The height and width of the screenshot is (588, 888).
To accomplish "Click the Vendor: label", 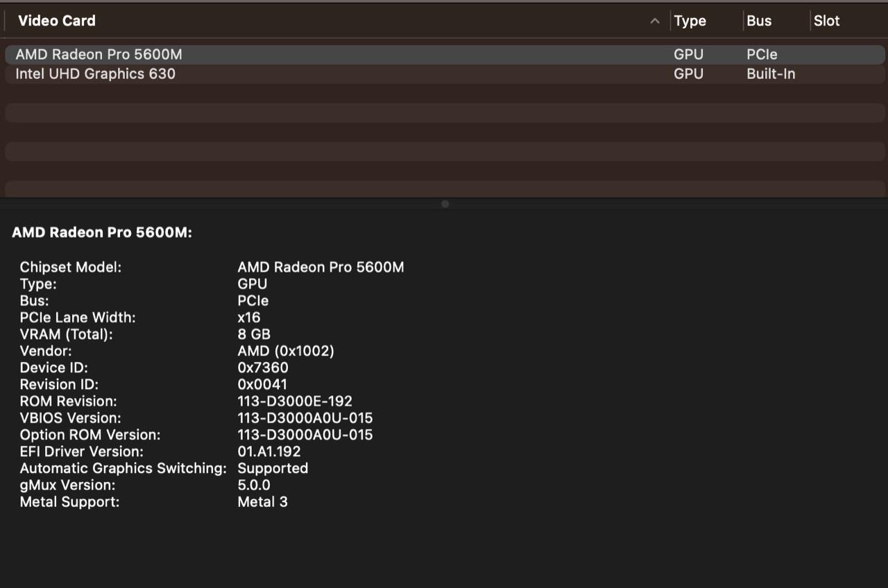I will click(46, 351).
